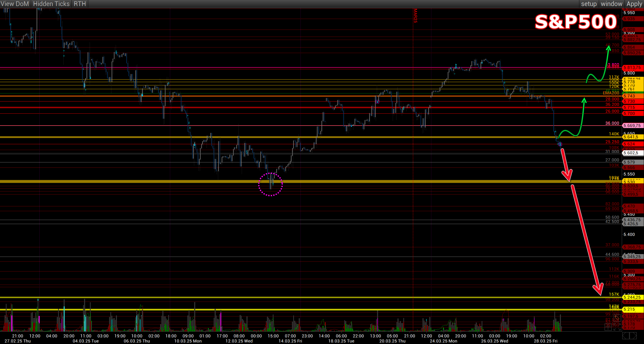Click the 5.197,5 dark red label
Screen dimensions: 644x344
[633, 316]
